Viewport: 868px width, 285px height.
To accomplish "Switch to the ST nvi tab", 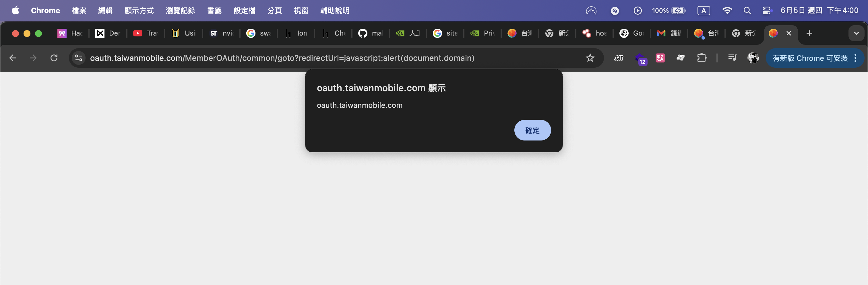I will pos(221,33).
